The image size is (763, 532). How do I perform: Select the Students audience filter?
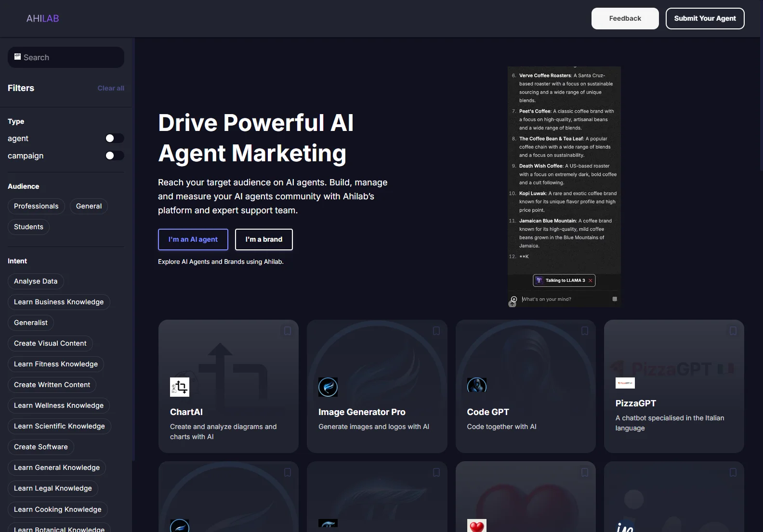(28, 227)
